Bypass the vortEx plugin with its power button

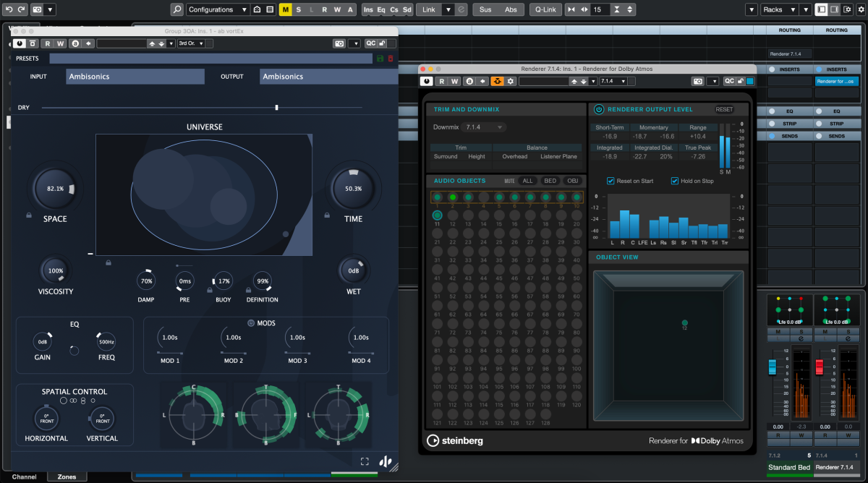click(x=20, y=43)
